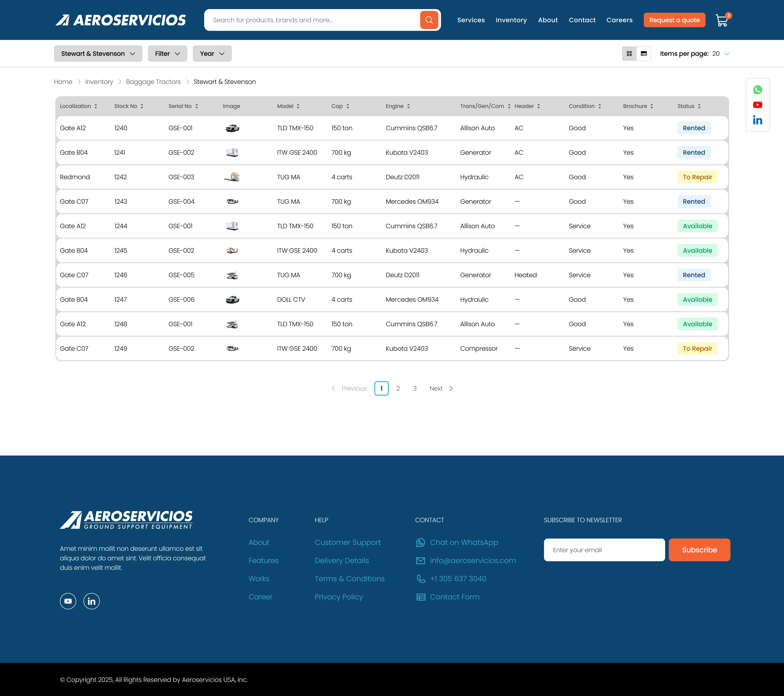Switch to grid view layout

pyautogui.click(x=629, y=54)
